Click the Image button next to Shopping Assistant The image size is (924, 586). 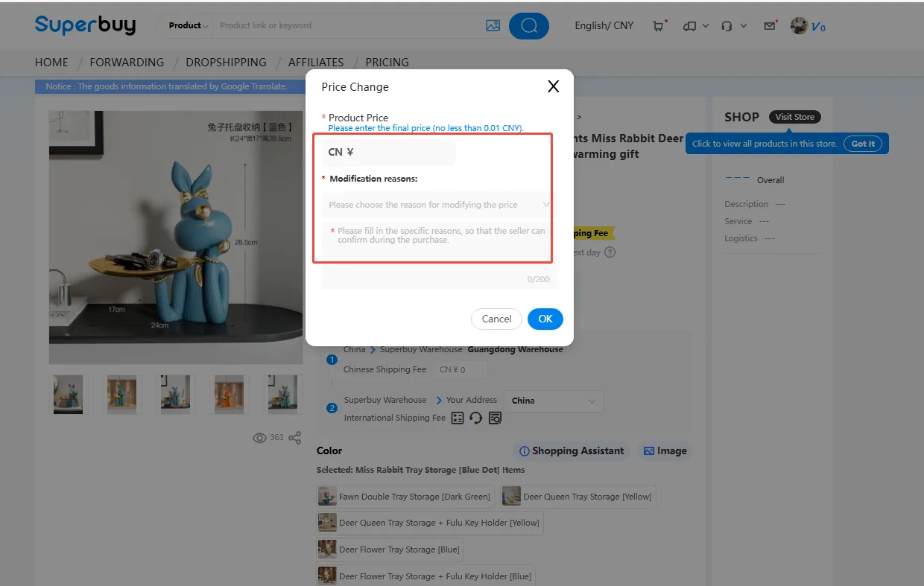coord(665,450)
